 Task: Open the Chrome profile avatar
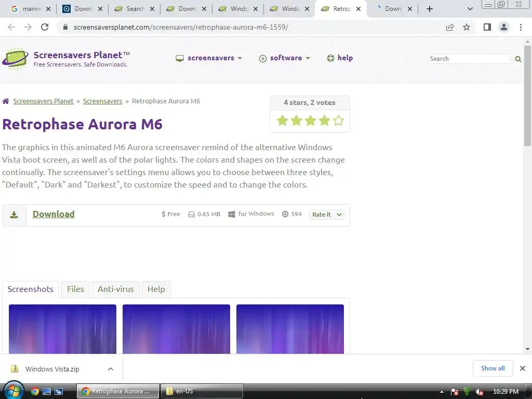tap(504, 27)
